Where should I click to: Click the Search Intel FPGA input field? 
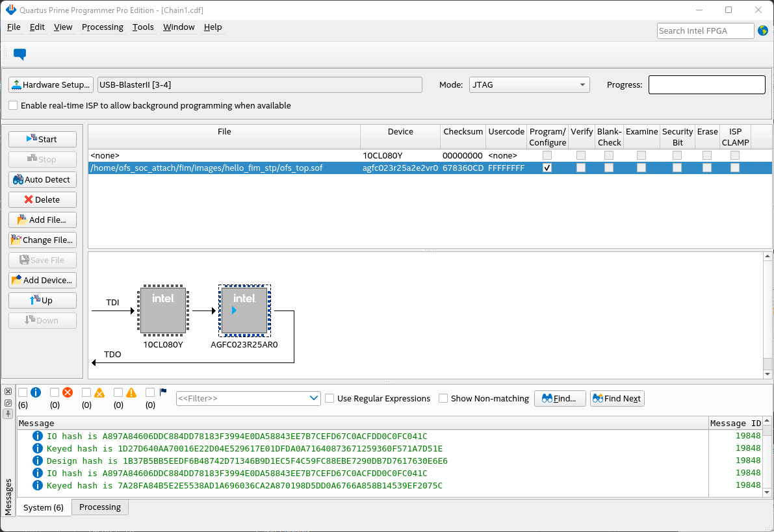[705, 31]
